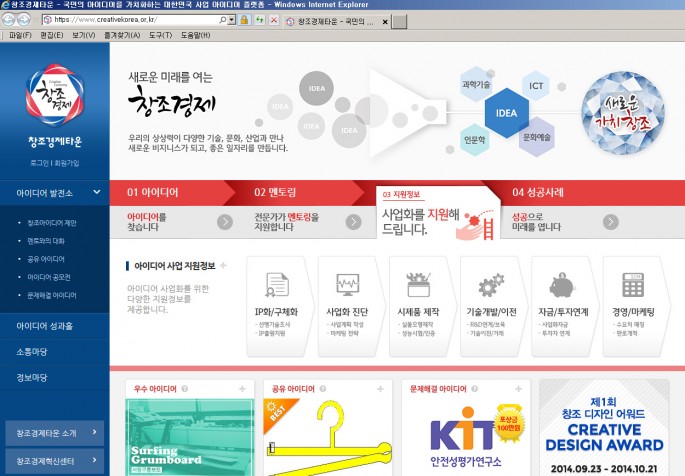Screen dimensions: 685x476
Task: Expand the 창조경제혁신센터 sidebar arrow
Action: [96, 461]
